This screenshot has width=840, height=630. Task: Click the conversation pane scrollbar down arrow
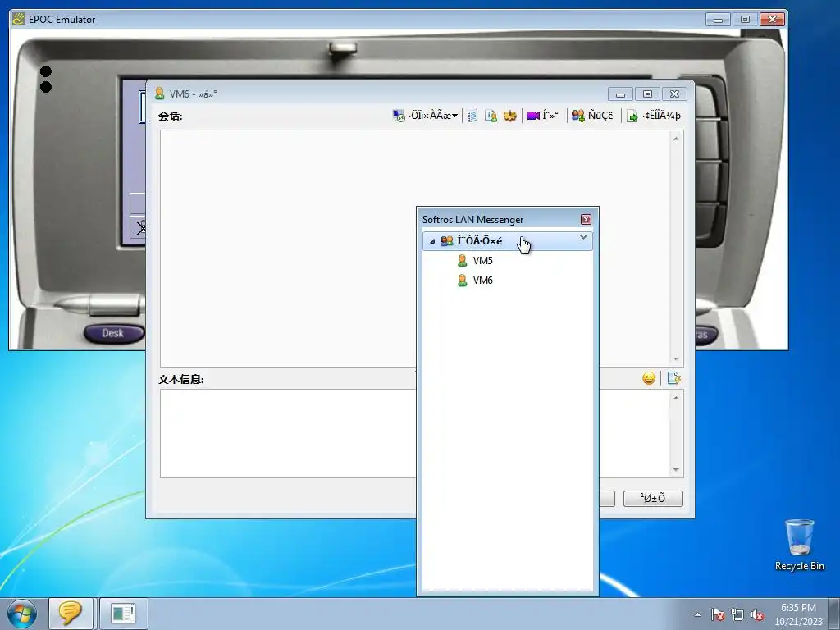pyautogui.click(x=676, y=359)
